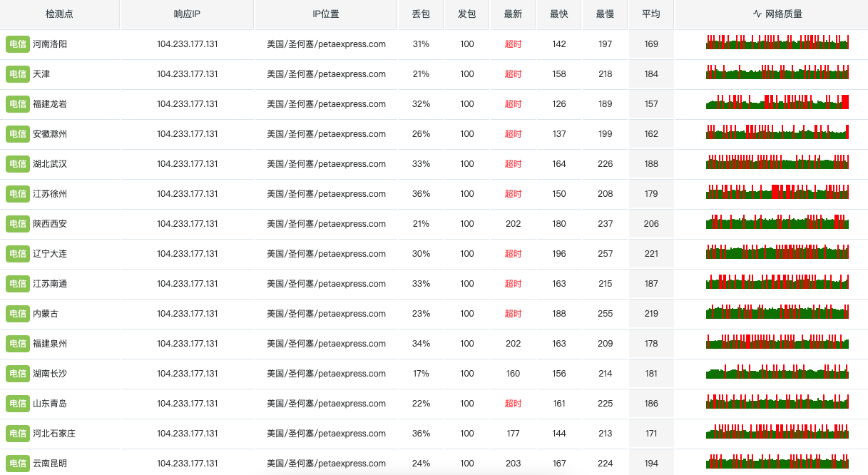Click the 超时 status for 辽宁大连
The height and width of the screenshot is (475, 868).
coord(513,254)
